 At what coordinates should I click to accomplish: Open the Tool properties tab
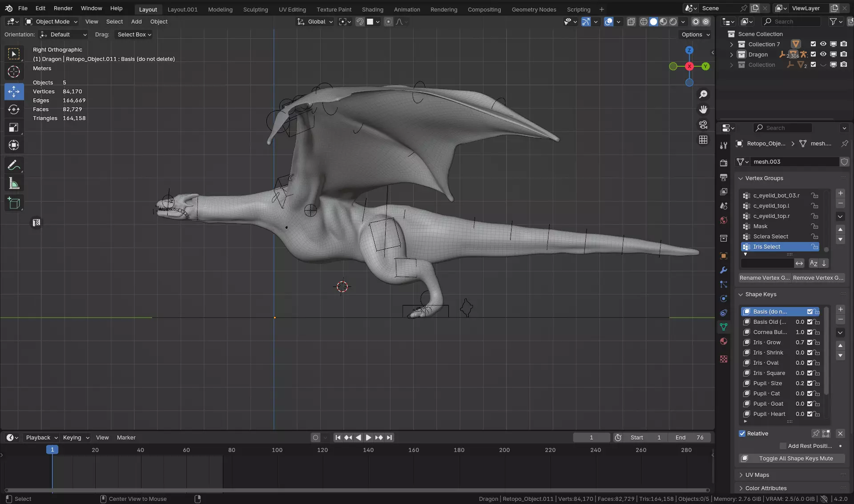coord(724,145)
